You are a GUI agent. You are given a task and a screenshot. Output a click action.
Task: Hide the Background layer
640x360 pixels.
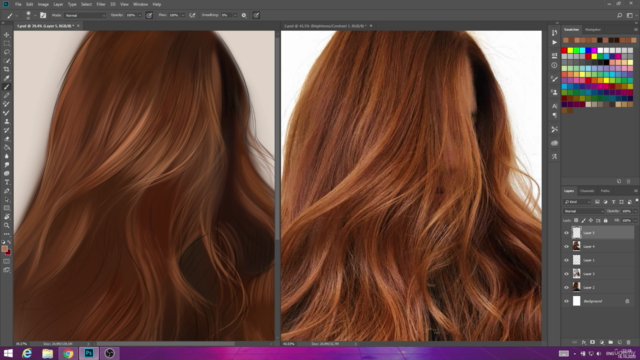pos(566,301)
